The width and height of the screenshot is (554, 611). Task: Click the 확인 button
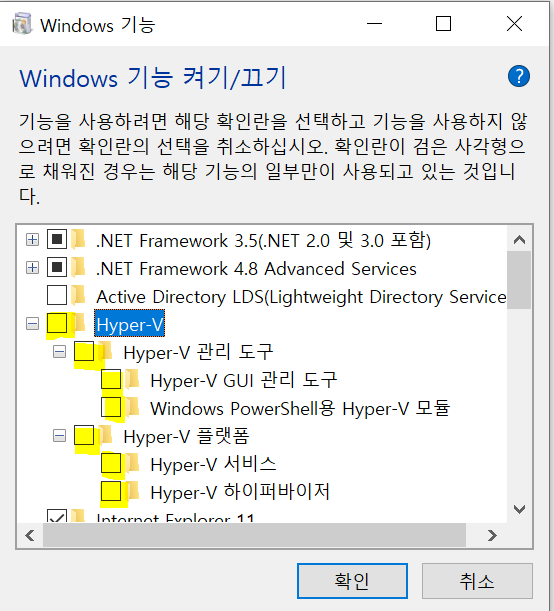click(352, 581)
